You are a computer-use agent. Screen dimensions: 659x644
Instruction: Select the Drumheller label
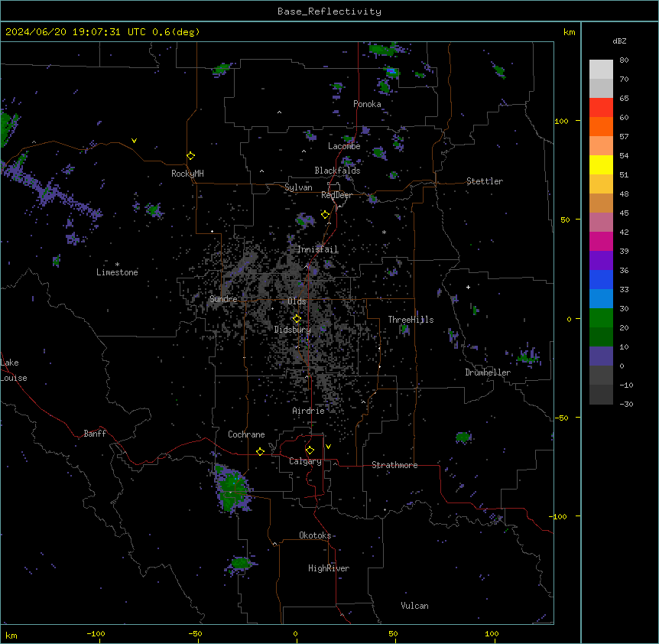pos(488,372)
